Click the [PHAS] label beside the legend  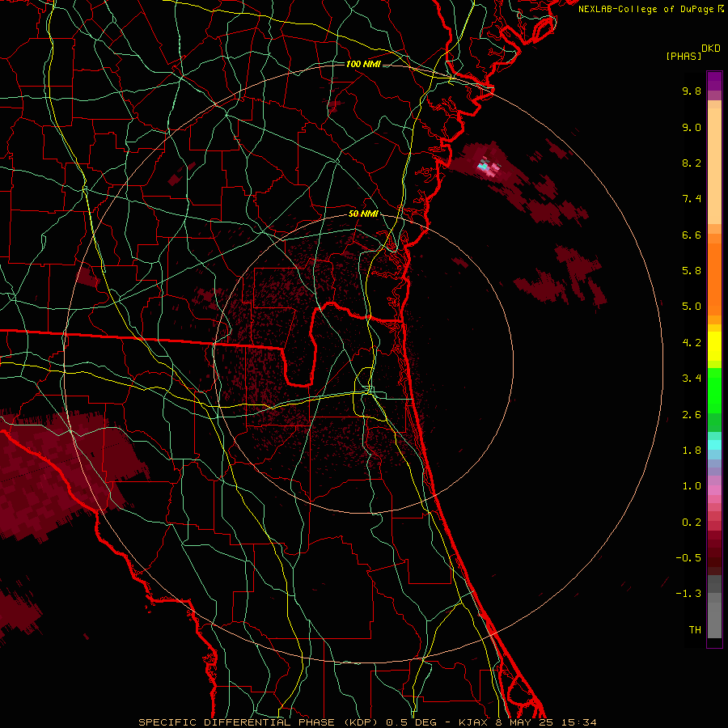684,57
